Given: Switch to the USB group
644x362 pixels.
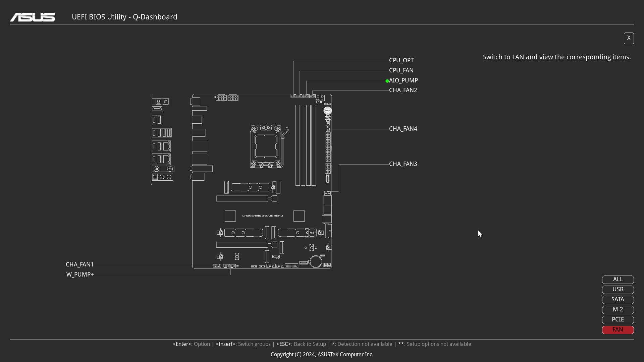Looking at the screenshot, I should click(618, 290).
